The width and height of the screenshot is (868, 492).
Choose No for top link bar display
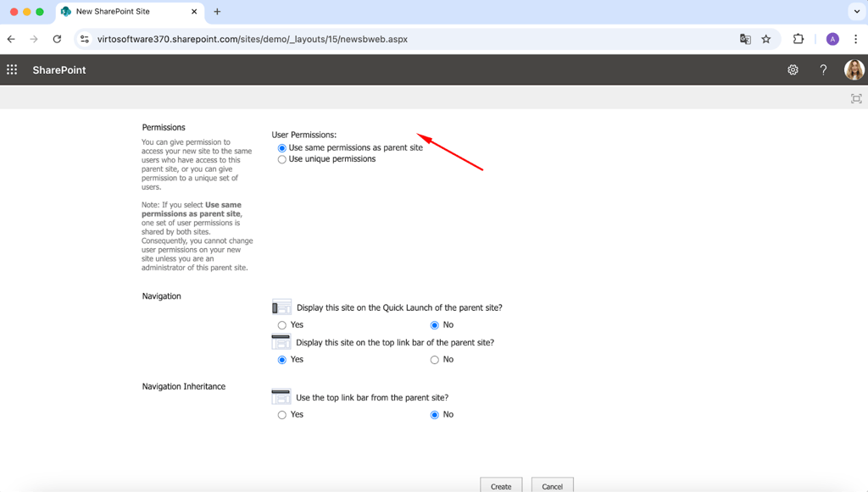(435, 360)
